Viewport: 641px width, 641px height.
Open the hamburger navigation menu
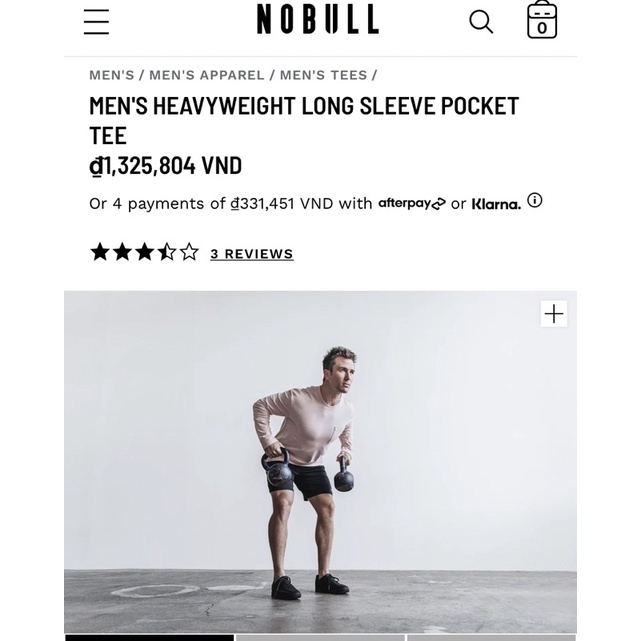96,22
